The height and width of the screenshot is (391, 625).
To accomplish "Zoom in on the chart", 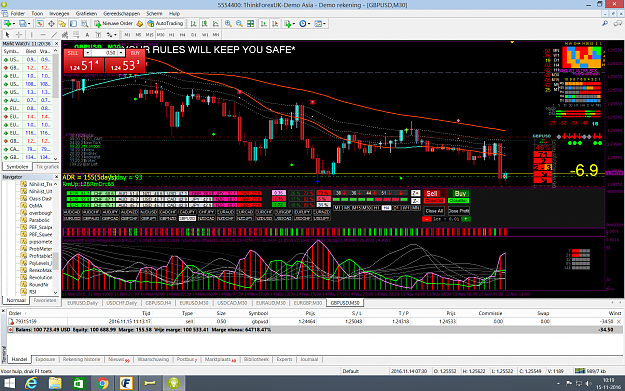I will point(228,24).
